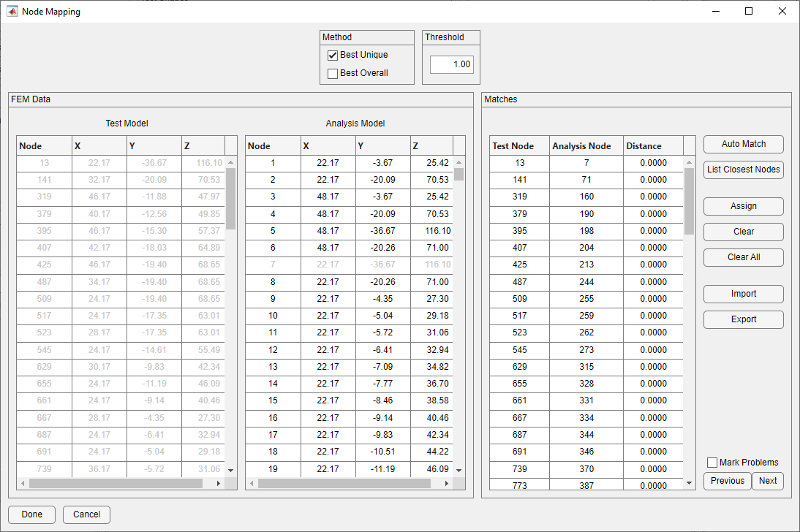Image resolution: width=800 pixels, height=532 pixels.
Task: Select greyed Analysis Model node 7
Action: click(273, 265)
